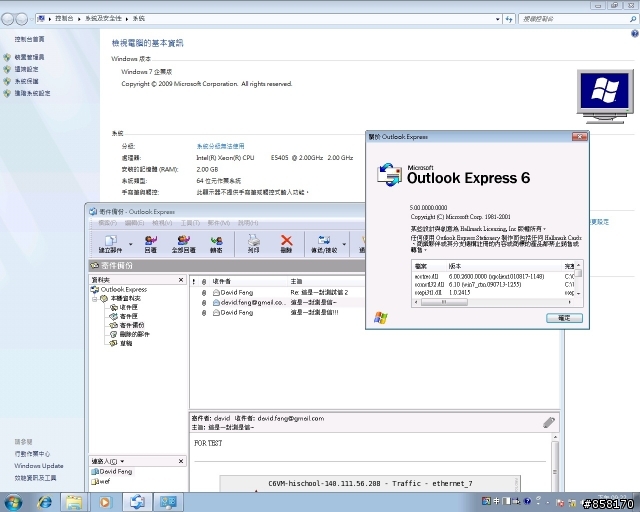
Task: Print the selected message with 列印 icon
Action: (253, 244)
